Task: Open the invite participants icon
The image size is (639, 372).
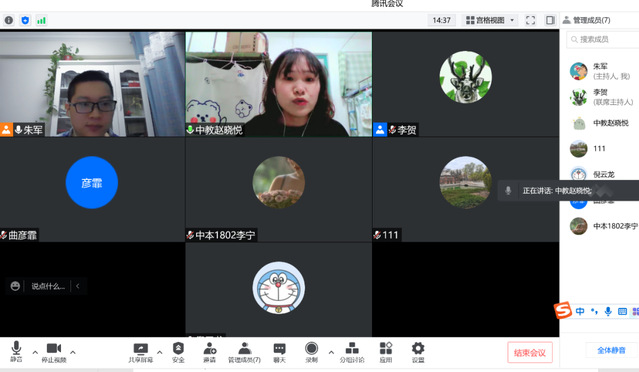Action: tap(209, 352)
